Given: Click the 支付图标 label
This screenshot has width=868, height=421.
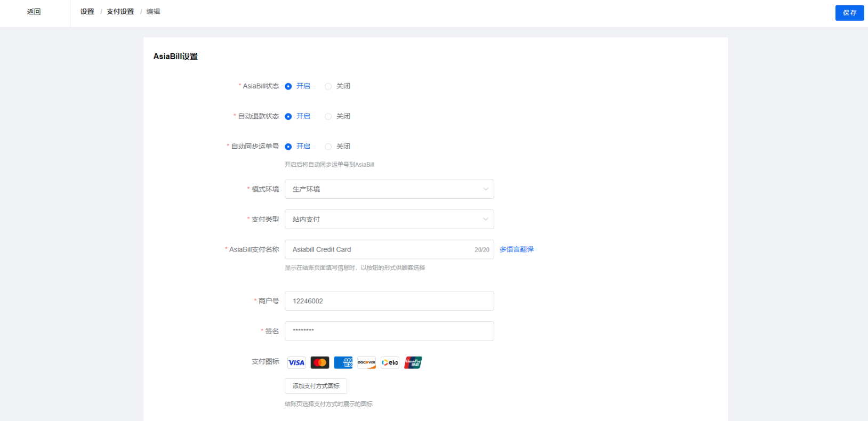Looking at the screenshot, I should pyautogui.click(x=265, y=361).
